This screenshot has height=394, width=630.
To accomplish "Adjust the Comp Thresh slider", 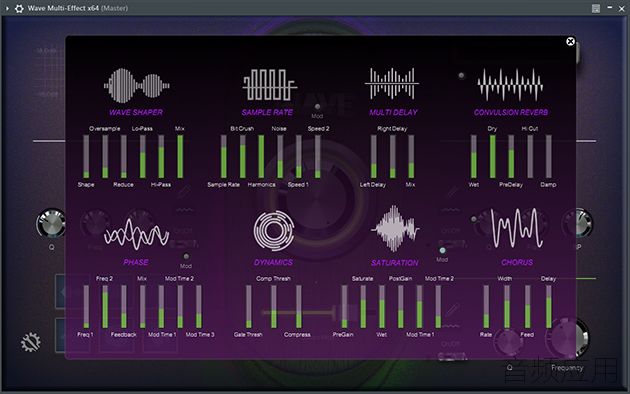I will (274, 306).
